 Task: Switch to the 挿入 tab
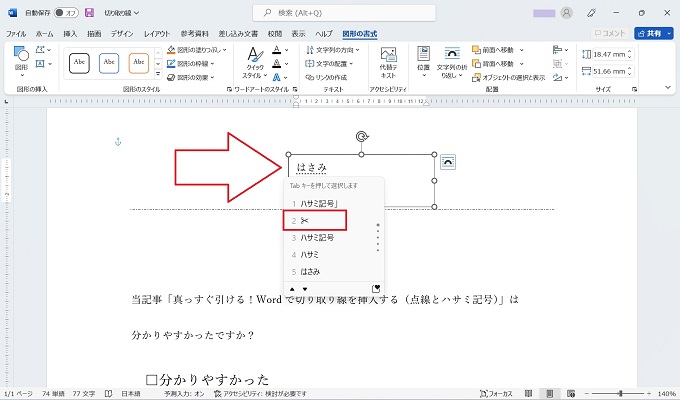(x=70, y=33)
